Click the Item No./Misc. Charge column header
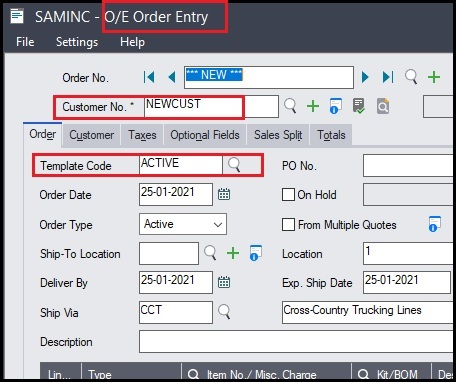The width and height of the screenshot is (457, 383). [266, 371]
